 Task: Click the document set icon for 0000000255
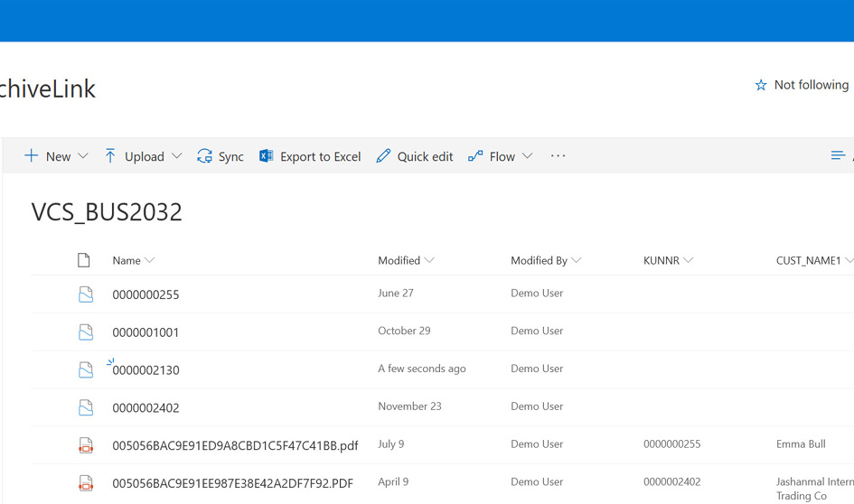[x=86, y=294]
